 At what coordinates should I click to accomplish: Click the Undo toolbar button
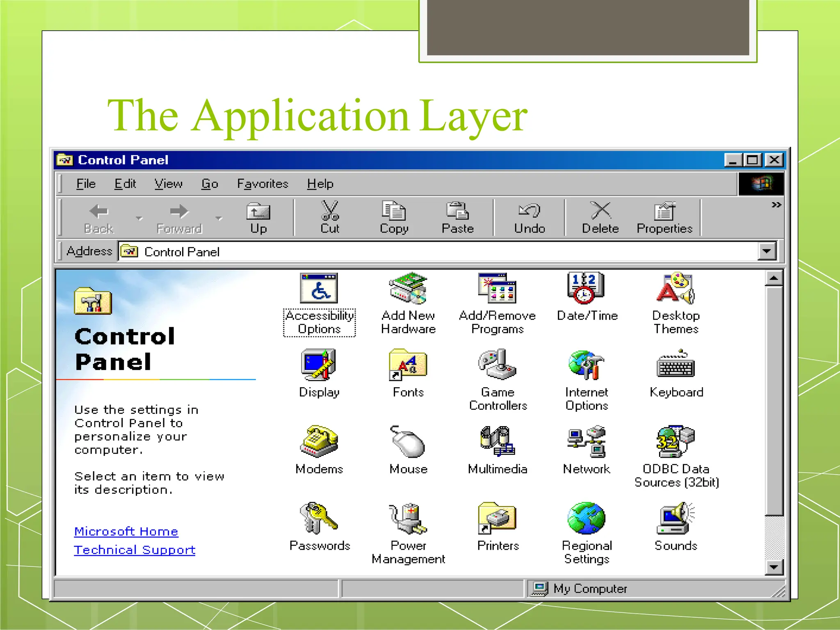[530, 218]
